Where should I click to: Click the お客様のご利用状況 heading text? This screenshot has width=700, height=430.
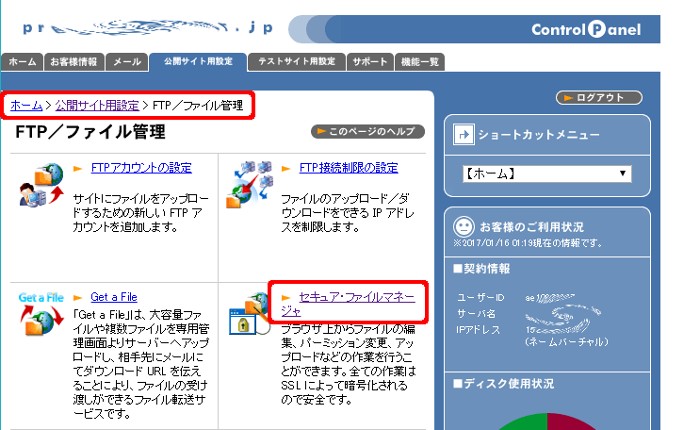(531, 227)
